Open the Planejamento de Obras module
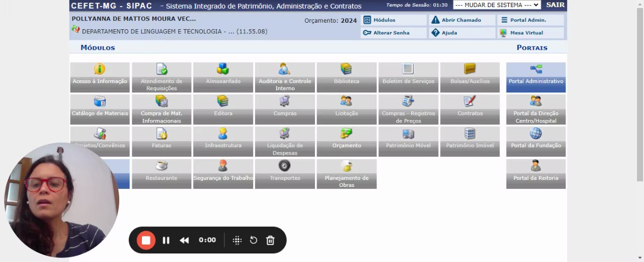This screenshot has width=644, height=262. (347, 174)
